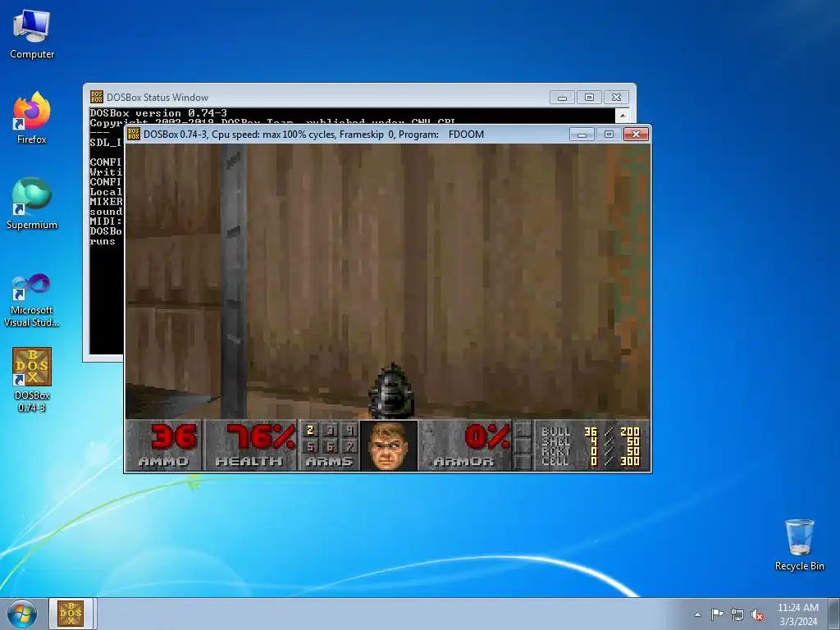Select the Microsoft Visual Studio shortcut
The width and height of the screenshot is (840, 630).
pyautogui.click(x=32, y=300)
